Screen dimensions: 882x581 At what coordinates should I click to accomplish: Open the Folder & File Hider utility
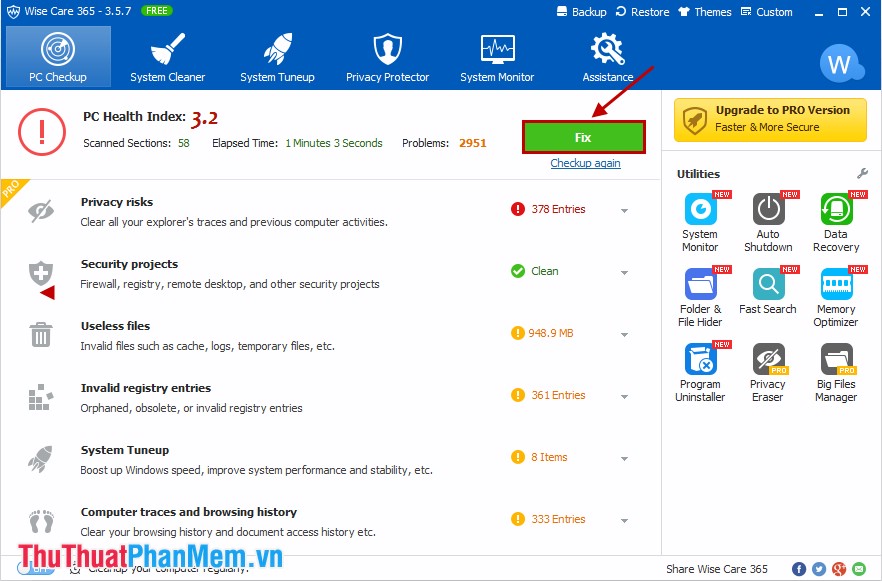(700, 296)
